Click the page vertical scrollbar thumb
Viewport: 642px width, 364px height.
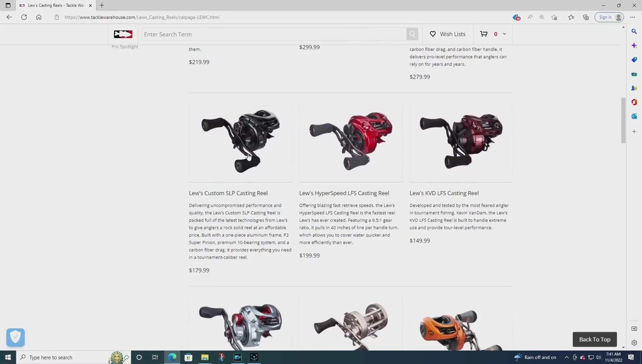pyautogui.click(x=623, y=120)
